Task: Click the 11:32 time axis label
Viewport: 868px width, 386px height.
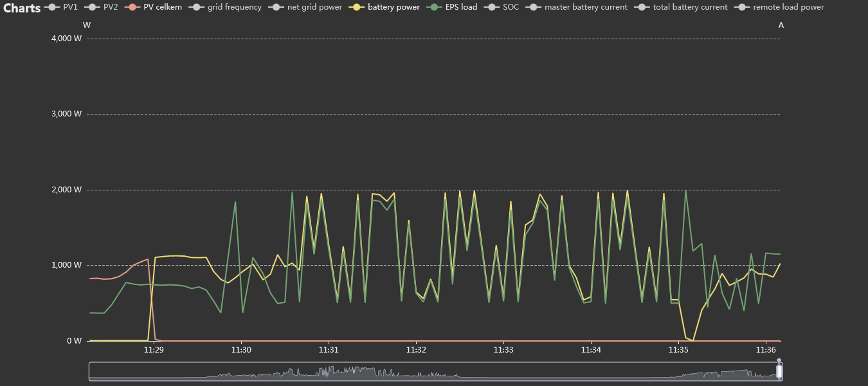Action: pos(416,350)
